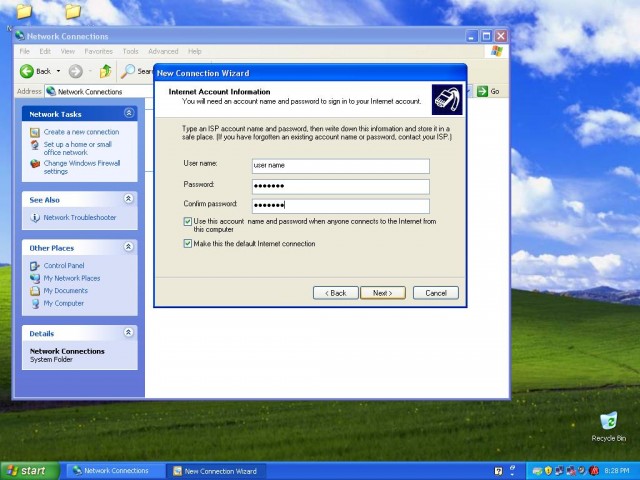Click the Set up a home network icon

coord(35,145)
